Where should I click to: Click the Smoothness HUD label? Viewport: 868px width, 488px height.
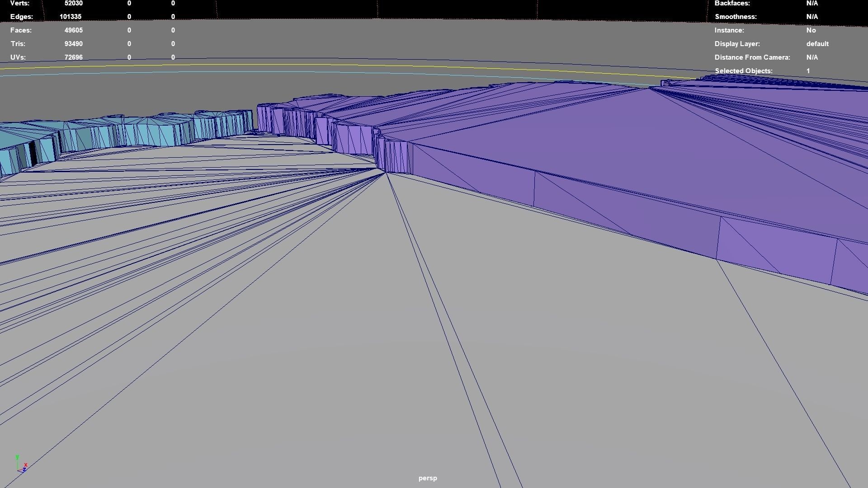coord(736,17)
